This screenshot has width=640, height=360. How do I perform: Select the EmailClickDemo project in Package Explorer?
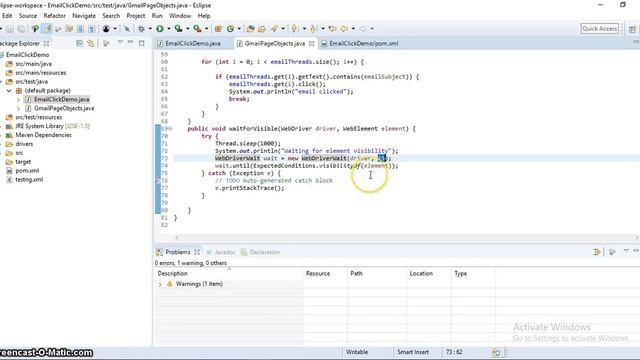click(27, 55)
